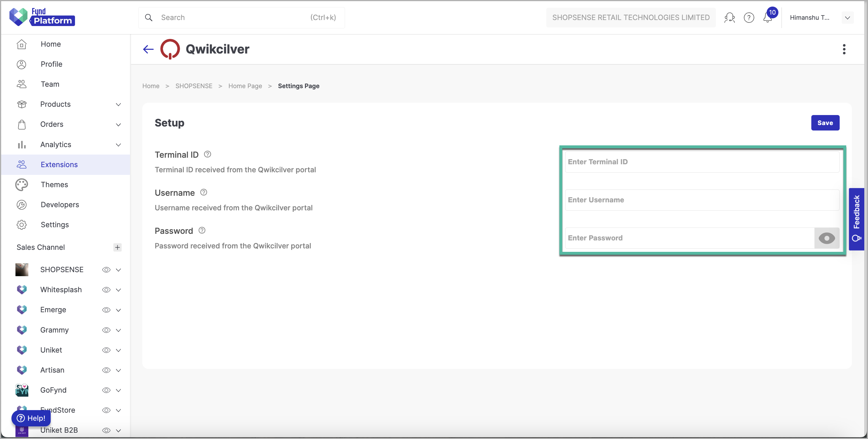Viewport: 868px width, 439px height.
Task: Select SHOPSENSE RETAIL TECHNOLOGIES LIMITED company
Action: [631, 17]
